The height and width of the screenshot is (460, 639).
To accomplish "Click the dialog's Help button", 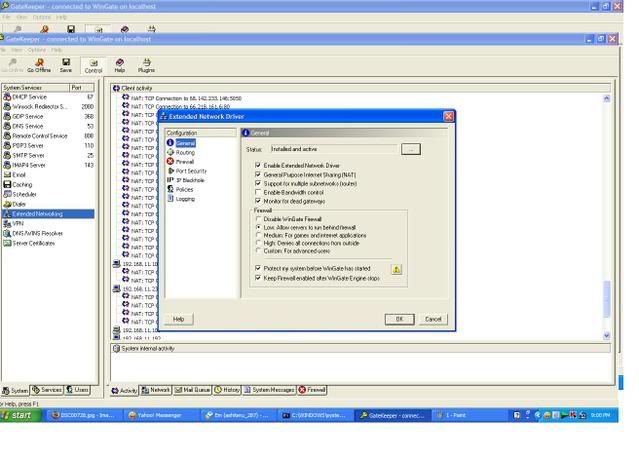I will click(178, 319).
